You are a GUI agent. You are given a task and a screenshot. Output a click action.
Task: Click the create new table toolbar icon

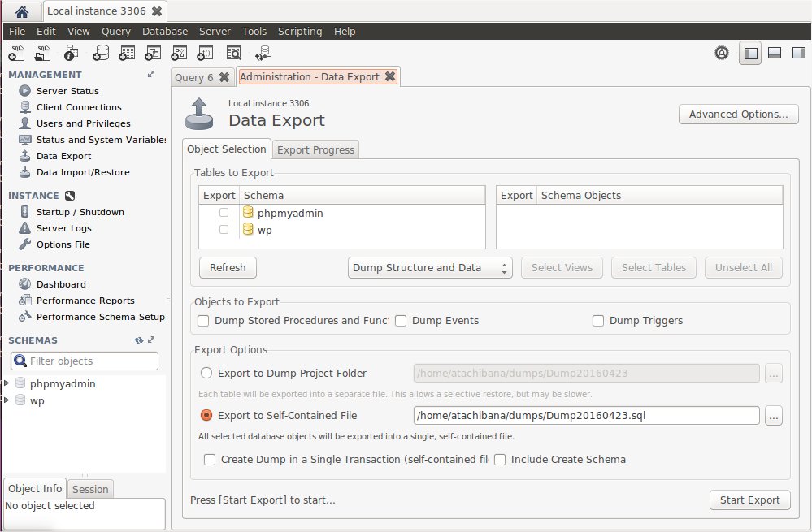pos(127,54)
